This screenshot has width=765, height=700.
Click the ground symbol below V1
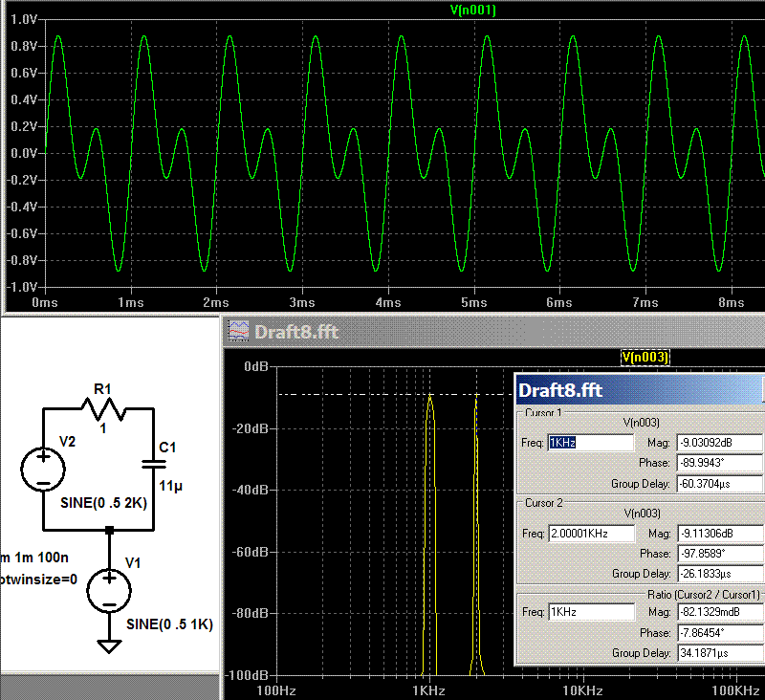coord(109,646)
